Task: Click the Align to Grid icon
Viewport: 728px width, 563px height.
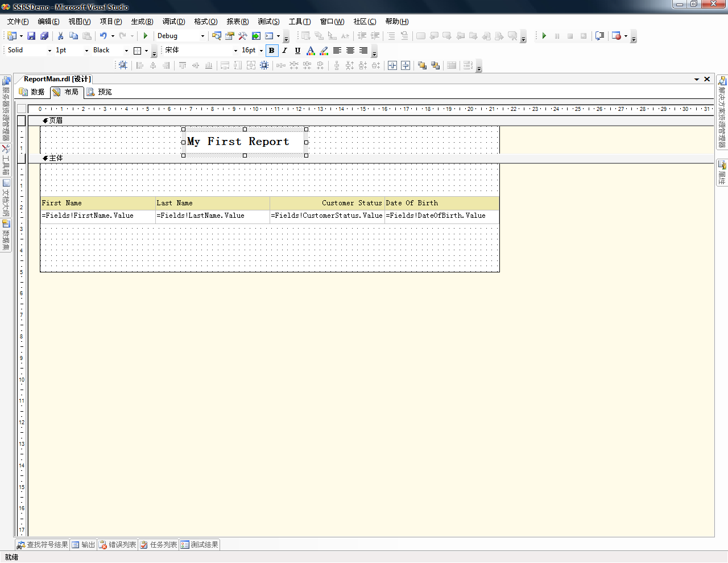Action: click(x=123, y=65)
